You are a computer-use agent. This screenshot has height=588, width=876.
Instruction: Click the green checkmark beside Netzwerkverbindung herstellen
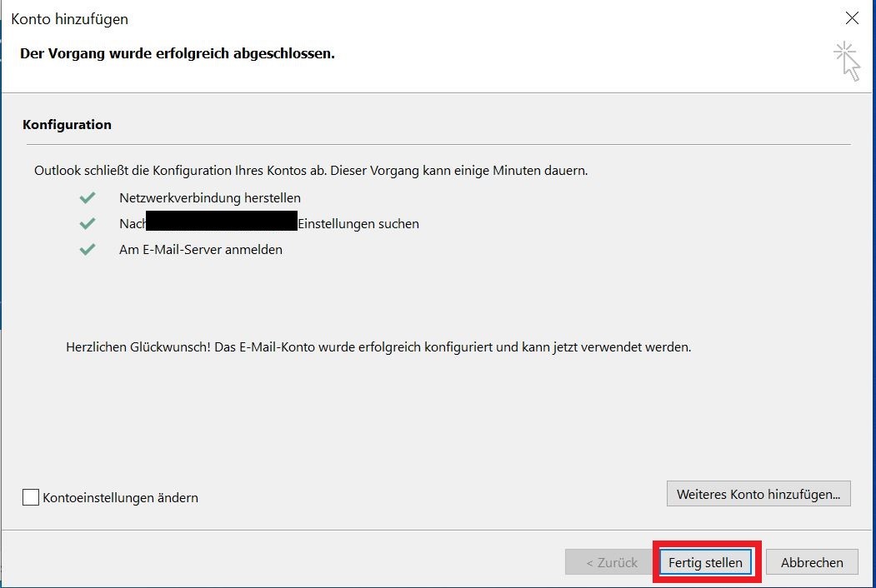pyautogui.click(x=87, y=197)
